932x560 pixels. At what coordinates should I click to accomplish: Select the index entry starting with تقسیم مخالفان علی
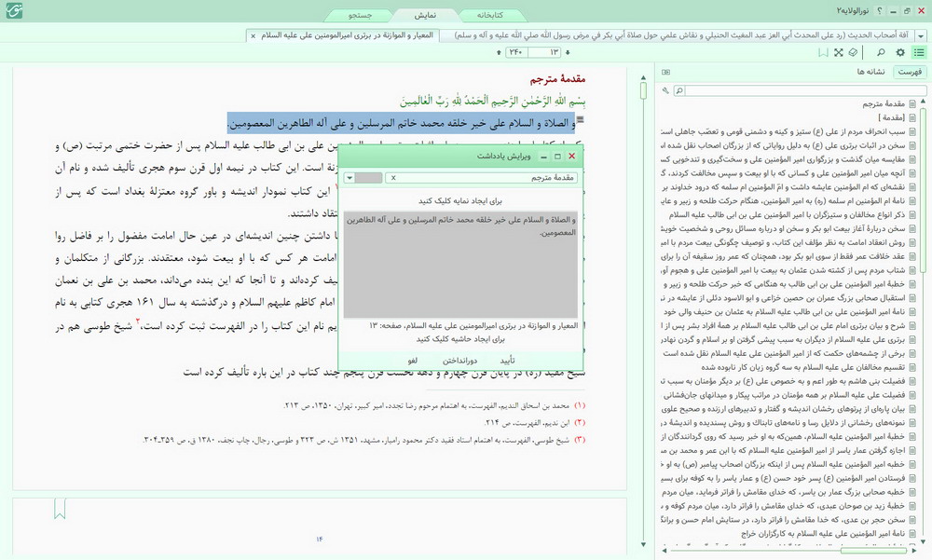click(x=803, y=367)
